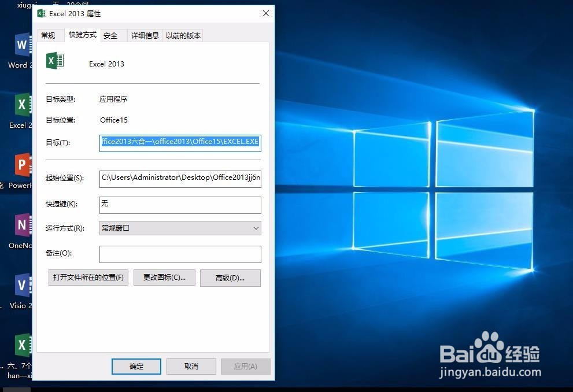Screen dimensions: 573x392
Task: Click the 高级(D)... button
Action: (x=230, y=278)
